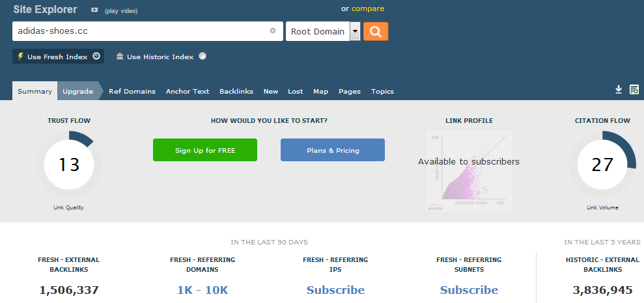Click the orange search magnifier button
The image size is (644, 303).
click(x=375, y=31)
